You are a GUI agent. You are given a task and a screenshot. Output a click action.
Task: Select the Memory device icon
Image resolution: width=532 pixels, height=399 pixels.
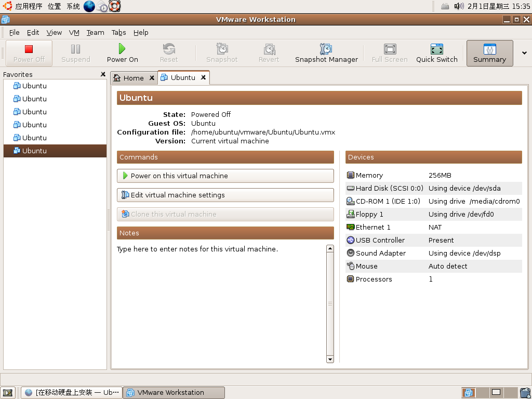351,175
